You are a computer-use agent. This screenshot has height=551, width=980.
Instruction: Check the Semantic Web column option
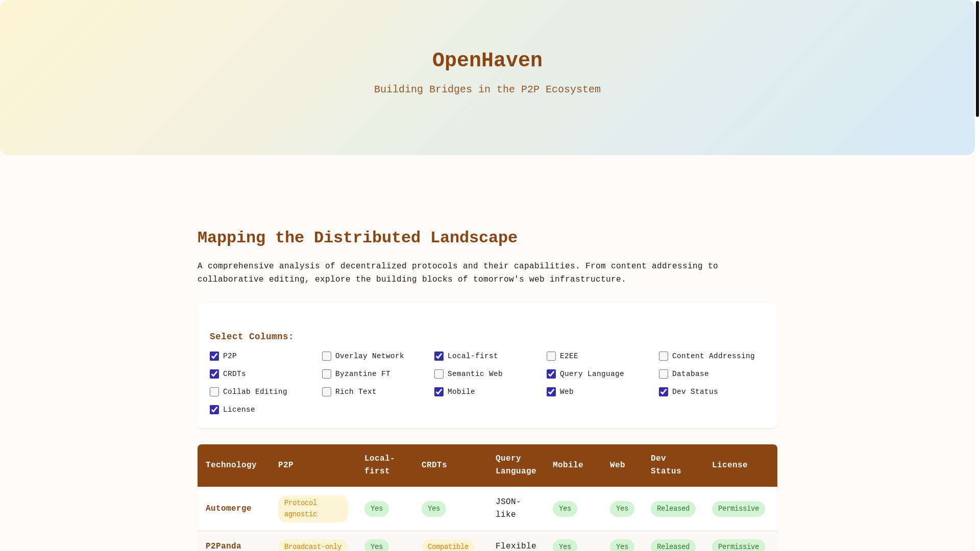point(439,374)
